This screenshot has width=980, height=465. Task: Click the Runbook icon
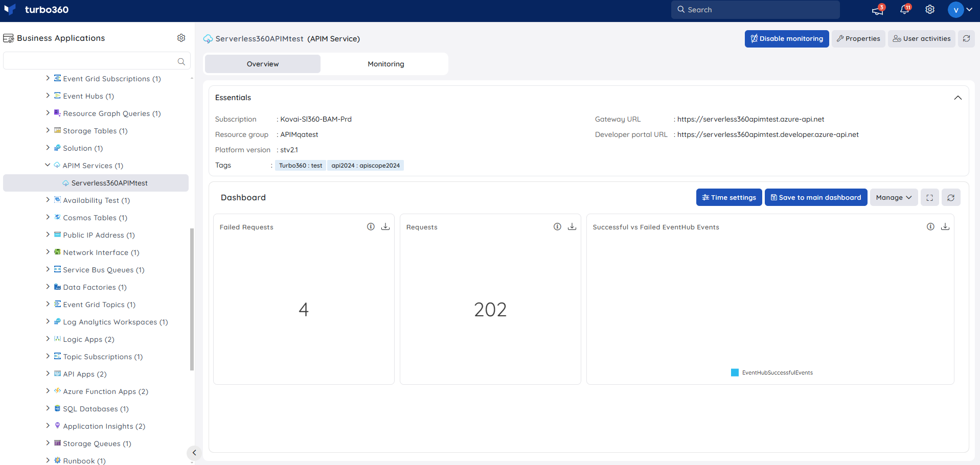tap(57, 460)
